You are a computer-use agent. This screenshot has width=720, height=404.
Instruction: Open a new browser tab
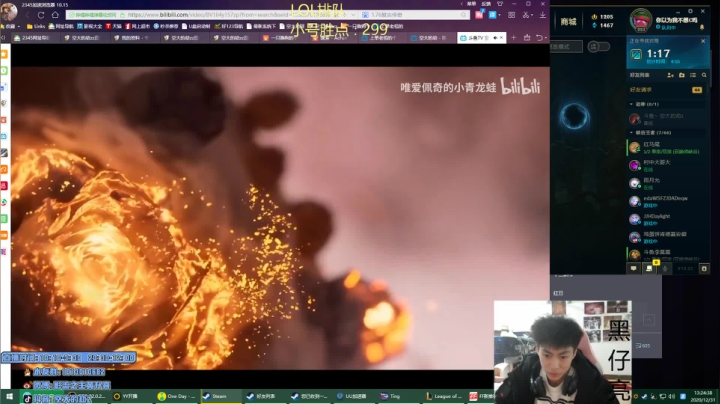(513, 38)
